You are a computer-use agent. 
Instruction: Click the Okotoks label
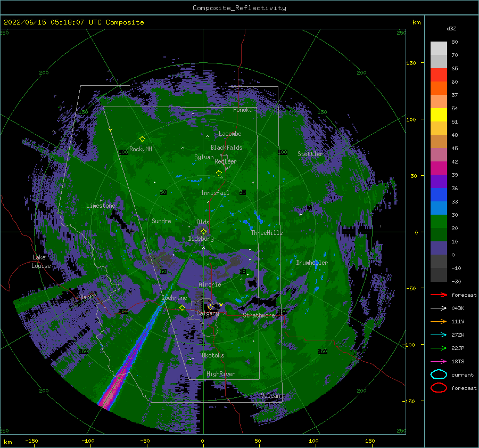[213, 355]
